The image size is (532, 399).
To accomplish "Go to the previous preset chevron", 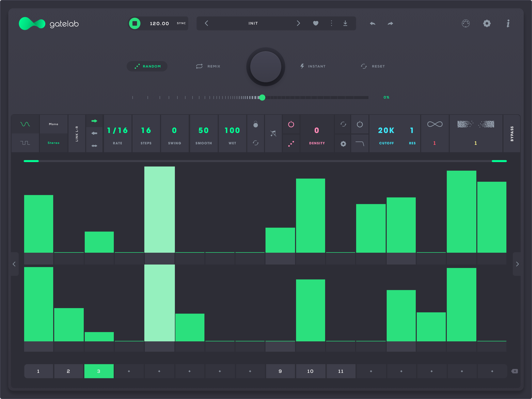I will click(206, 23).
